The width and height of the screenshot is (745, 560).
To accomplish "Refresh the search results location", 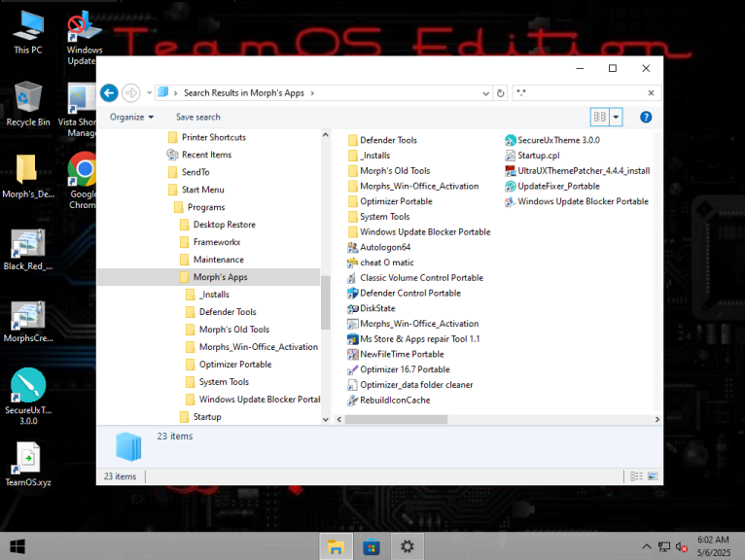I will coord(500,93).
